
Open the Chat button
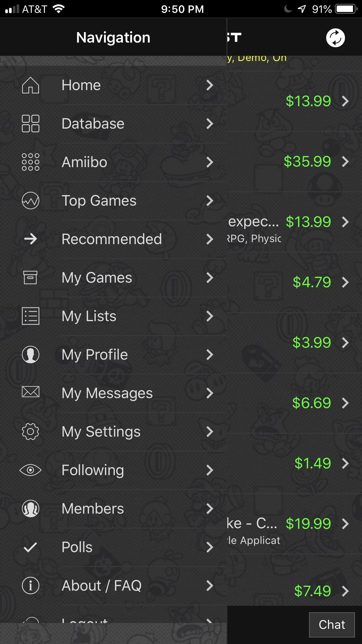[332, 625]
